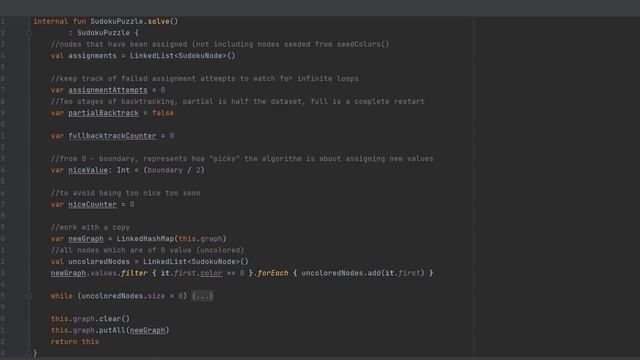Click the comment 'work with a copy'
This screenshot has width=640, height=360.
click(90, 227)
